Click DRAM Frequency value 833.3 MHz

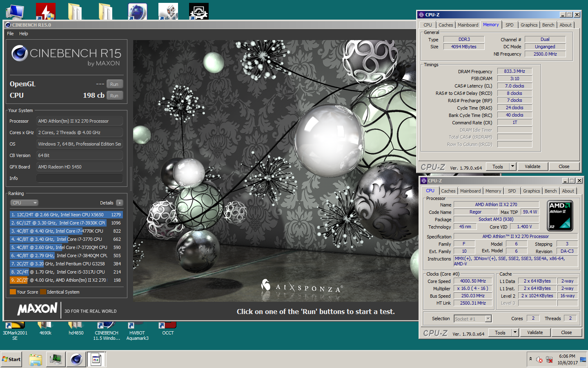click(514, 71)
